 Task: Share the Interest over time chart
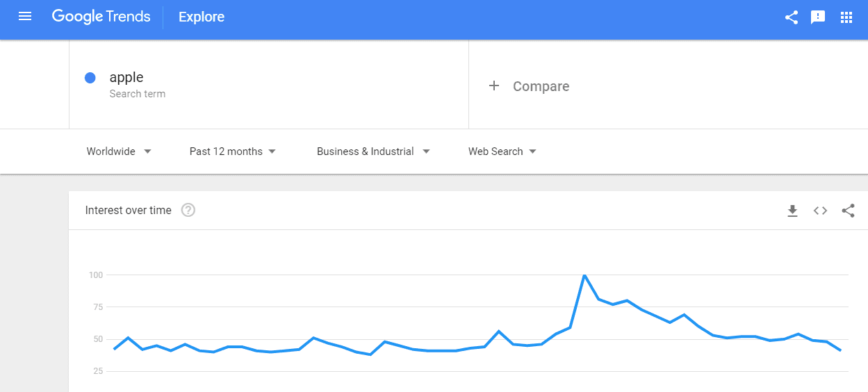(x=848, y=211)
